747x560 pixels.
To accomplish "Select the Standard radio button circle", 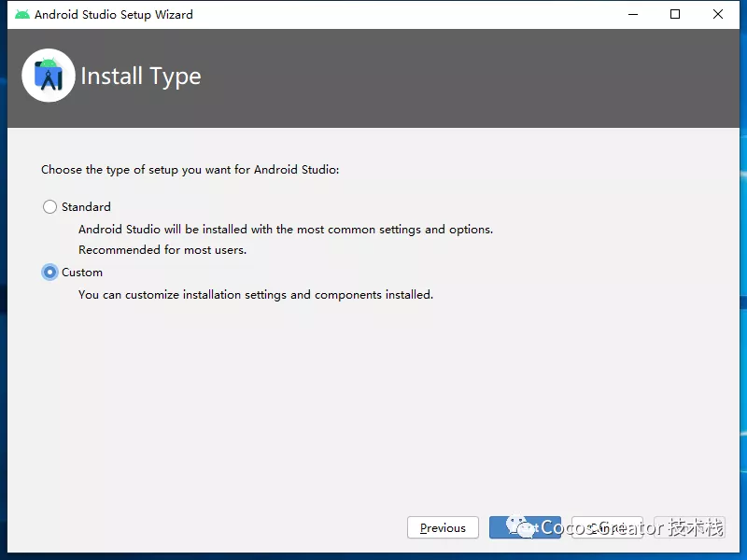I will [49, 207].
